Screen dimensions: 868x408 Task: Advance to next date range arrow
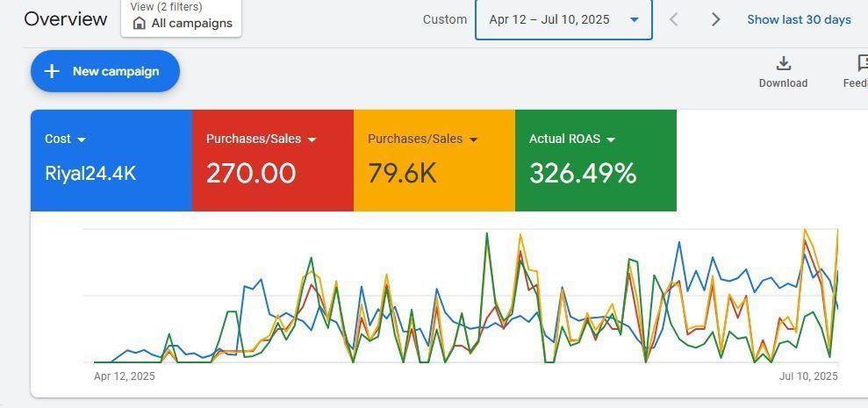pos(715,19)
